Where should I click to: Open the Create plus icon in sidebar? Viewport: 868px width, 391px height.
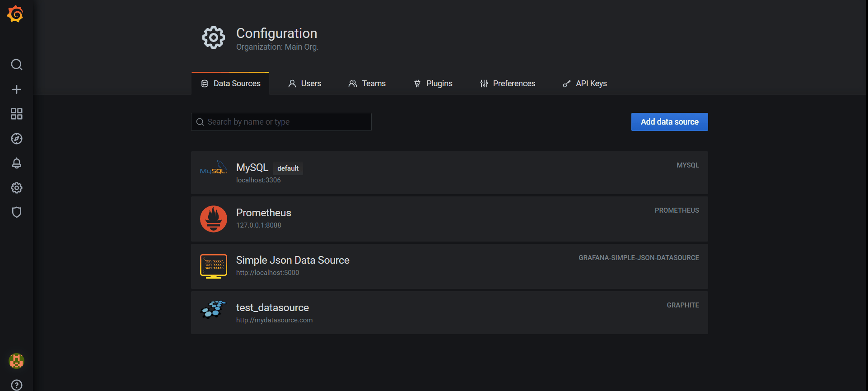point(17,89)
